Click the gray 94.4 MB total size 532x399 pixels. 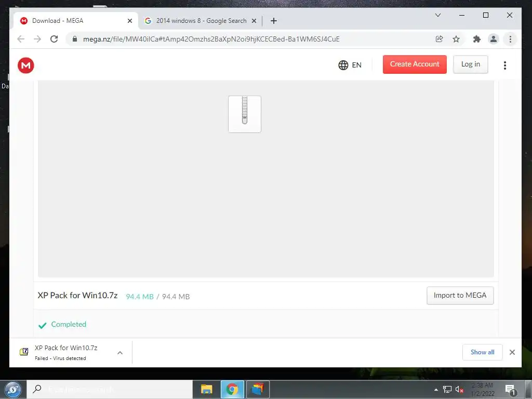176,297
